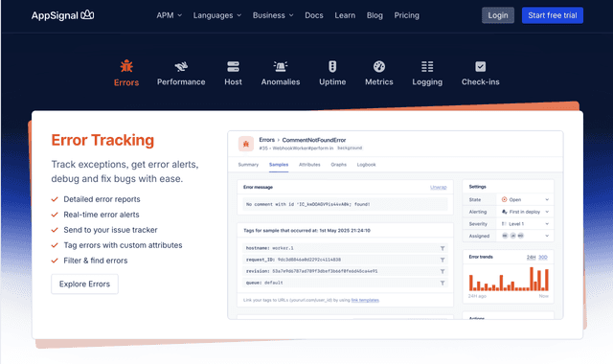Click the hostname: worker.1 row
The image size is (613, 364).
point(345,248)
